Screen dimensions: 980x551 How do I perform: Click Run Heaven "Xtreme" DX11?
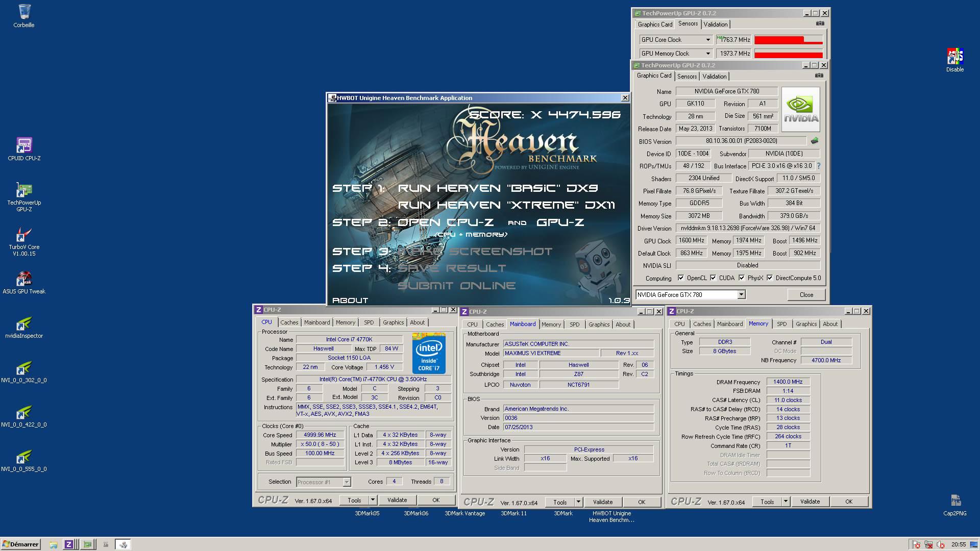[506, 205]
